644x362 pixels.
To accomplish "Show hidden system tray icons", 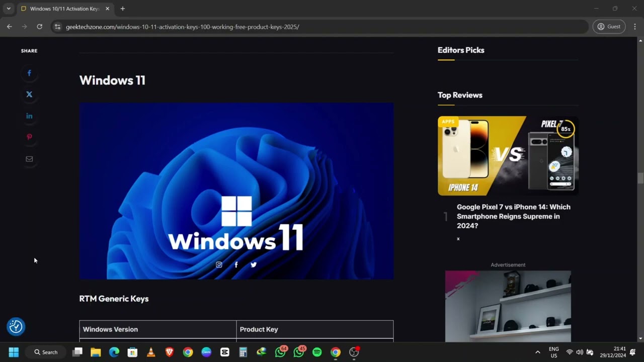I will [x=537, y=352].
